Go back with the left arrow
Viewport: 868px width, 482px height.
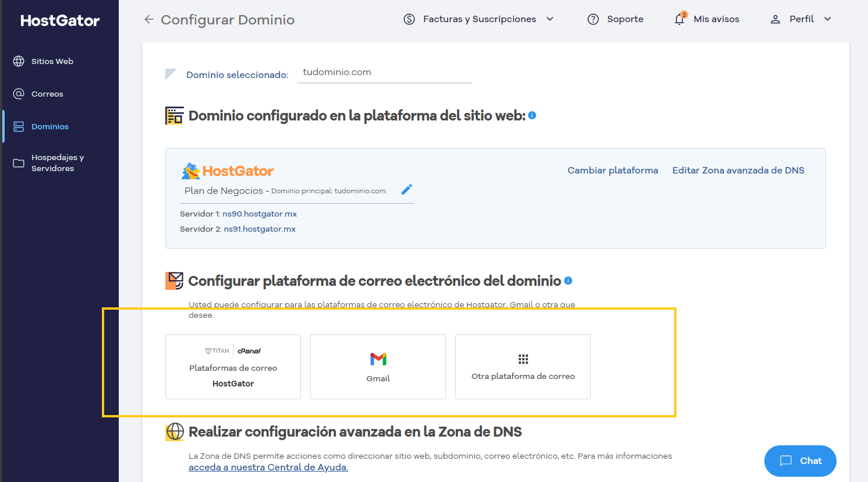(149, 19)
